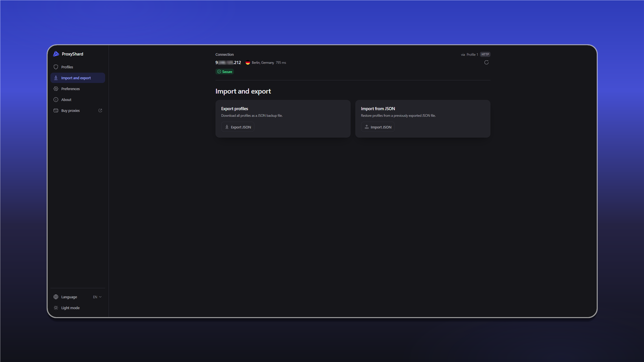Open the Profiles section
This screenshot has width=644, height=362.
tap(77, 67)
